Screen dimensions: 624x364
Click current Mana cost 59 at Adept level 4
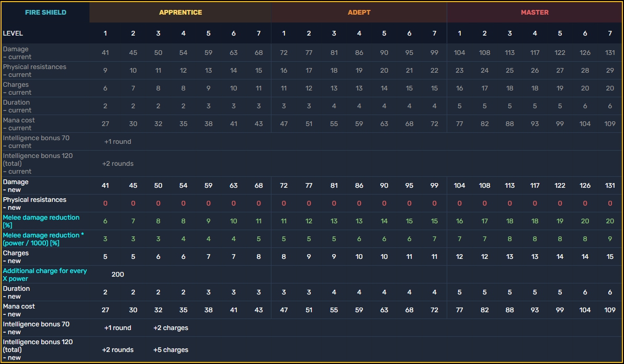(359, 124)
